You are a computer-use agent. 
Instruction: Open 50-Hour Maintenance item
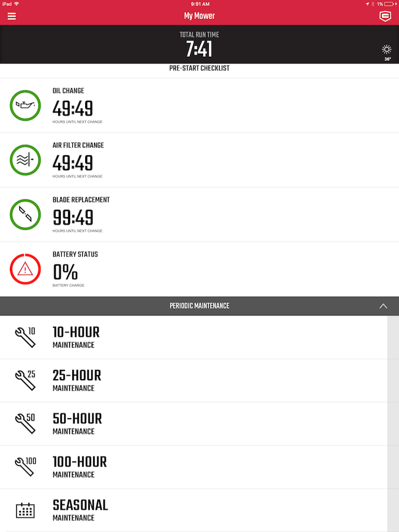(194, 424)
